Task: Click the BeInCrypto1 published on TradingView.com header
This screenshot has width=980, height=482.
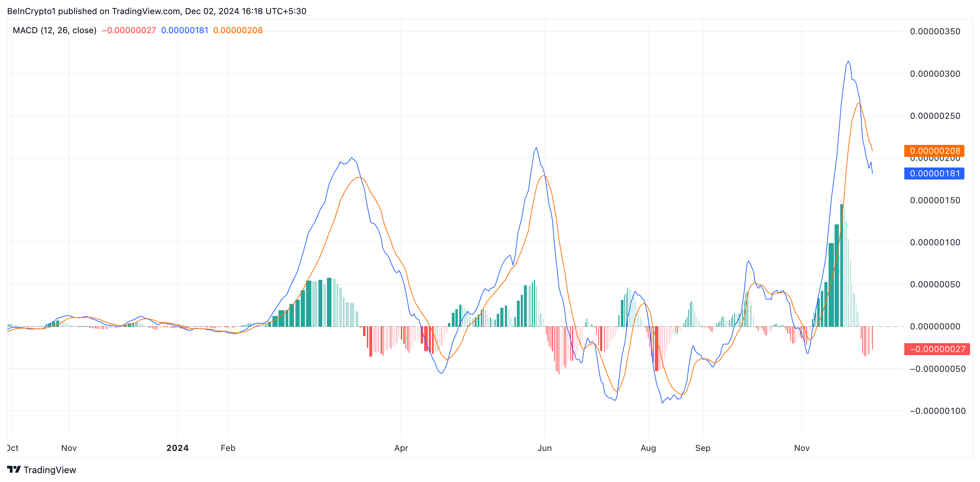Action: pyautogui.click(x=156, y=11)
